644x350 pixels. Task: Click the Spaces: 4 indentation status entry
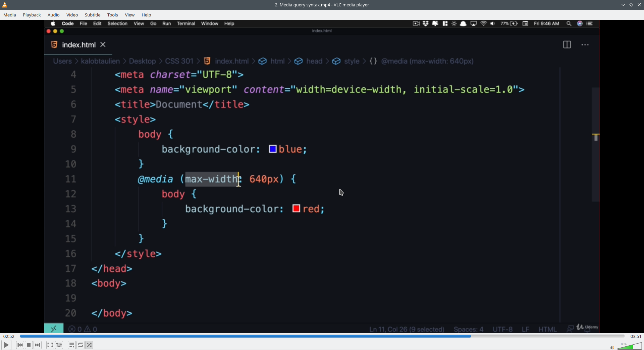point(469,330)
